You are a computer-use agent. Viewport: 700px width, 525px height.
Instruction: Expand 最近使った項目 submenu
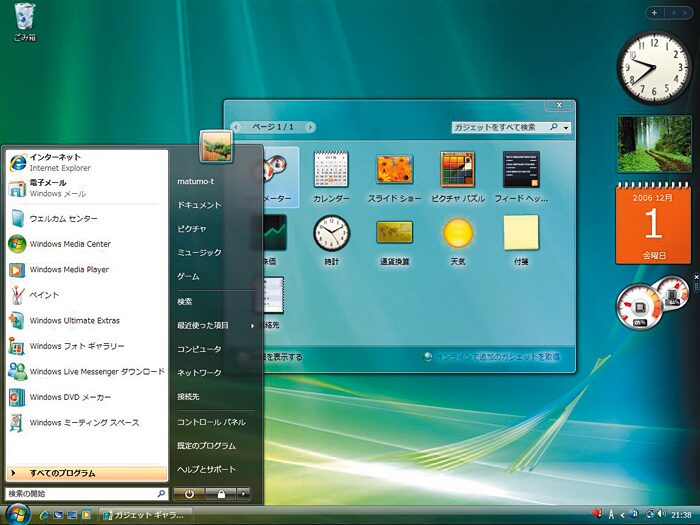coord(215,325)
